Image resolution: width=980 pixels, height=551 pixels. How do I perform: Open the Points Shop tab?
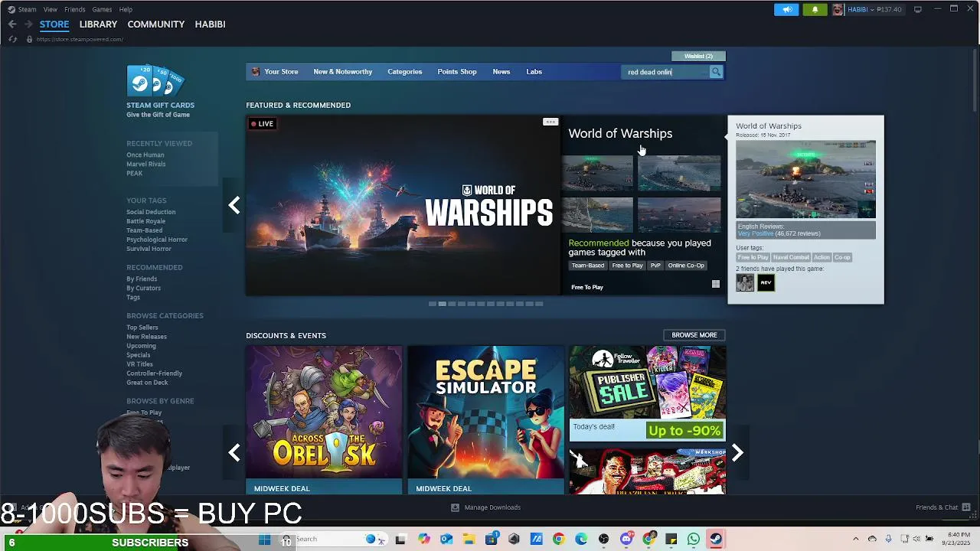click(x=457, y=72)
